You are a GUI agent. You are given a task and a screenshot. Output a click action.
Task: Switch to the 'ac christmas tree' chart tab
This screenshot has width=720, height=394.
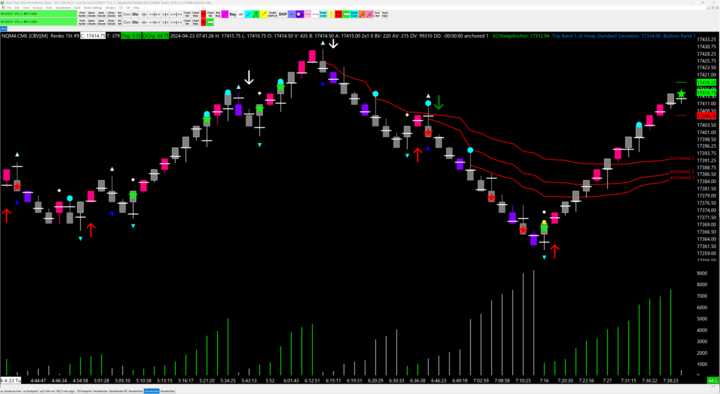[x=11, y=391]
